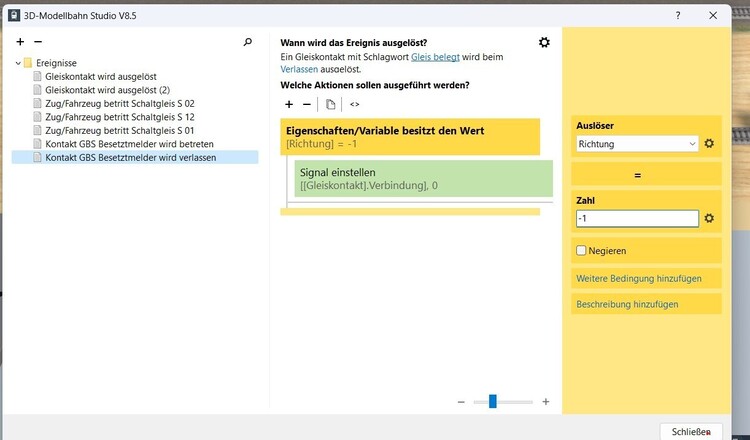Remove selected event with minus icon above Ereignisse tree
750x440 pixels.
38,42
